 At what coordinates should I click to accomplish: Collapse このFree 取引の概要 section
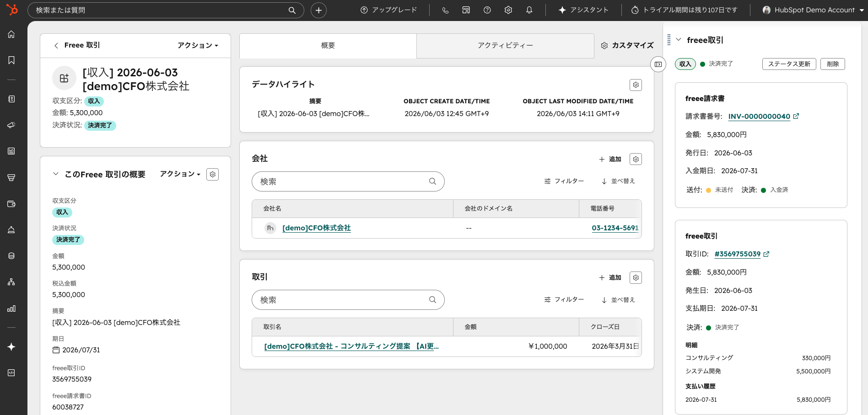[55, 174]
